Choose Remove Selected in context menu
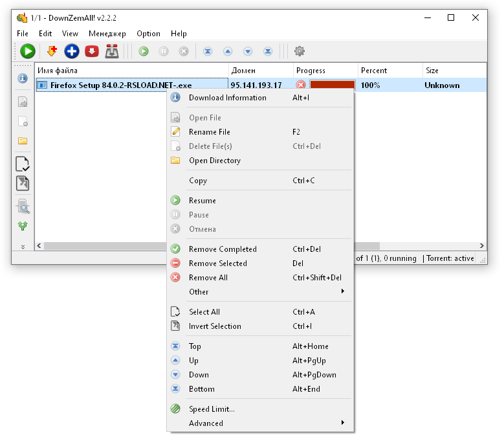Screen dimensions: 504x448 tap(260, 263)
